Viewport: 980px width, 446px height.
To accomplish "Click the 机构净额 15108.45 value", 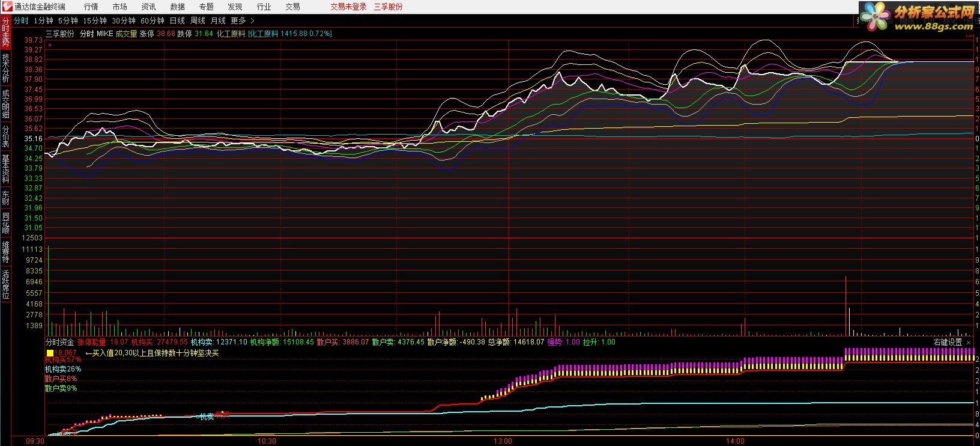I will (x=282, y=342).
